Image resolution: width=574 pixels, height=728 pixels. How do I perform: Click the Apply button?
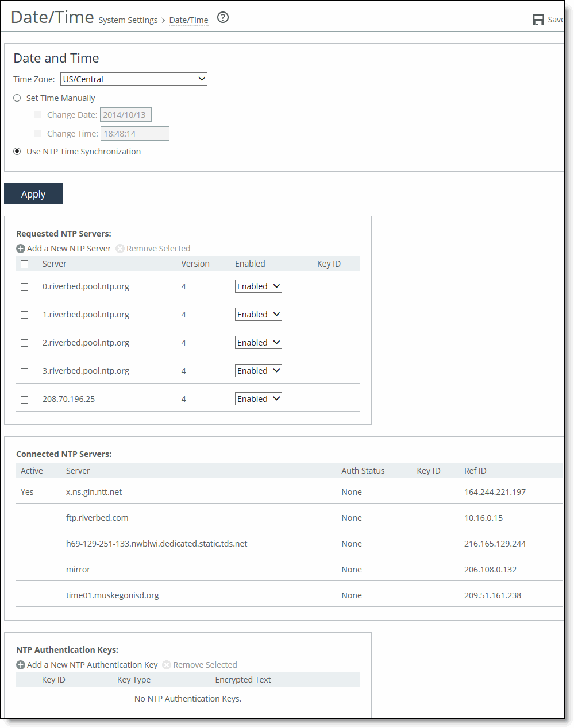pos(33,193)
